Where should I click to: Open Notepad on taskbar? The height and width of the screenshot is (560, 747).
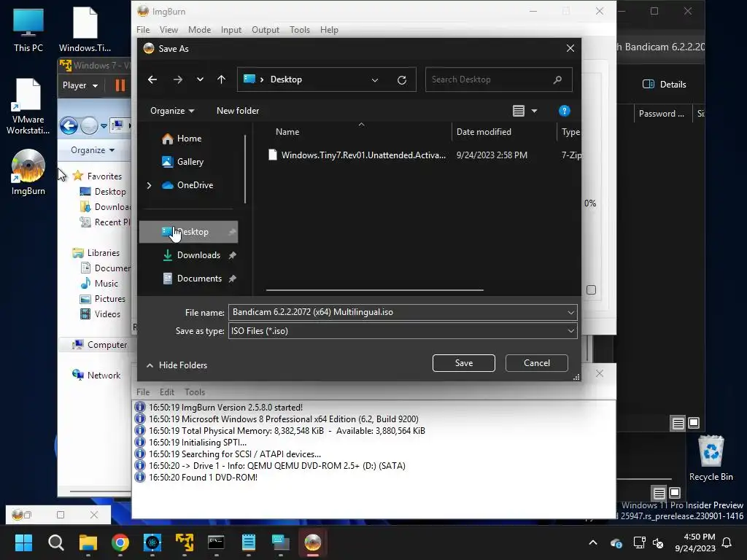click(249, 542)
